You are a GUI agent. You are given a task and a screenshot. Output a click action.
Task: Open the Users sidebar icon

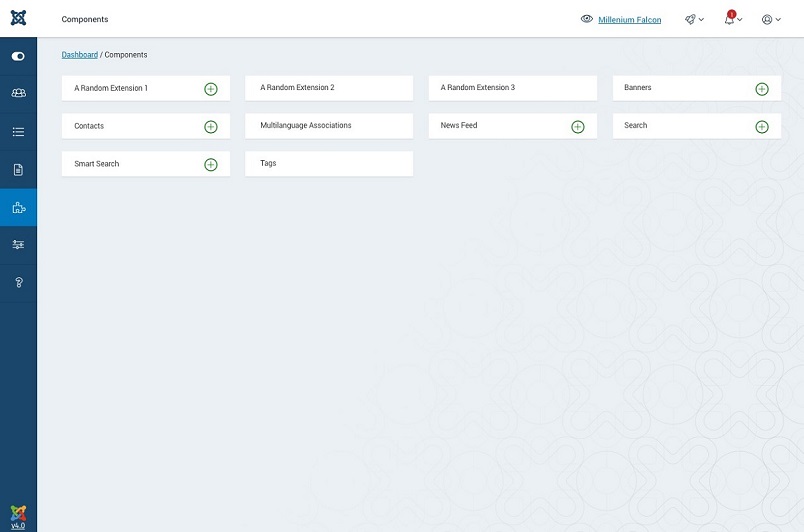coord(18,93)
